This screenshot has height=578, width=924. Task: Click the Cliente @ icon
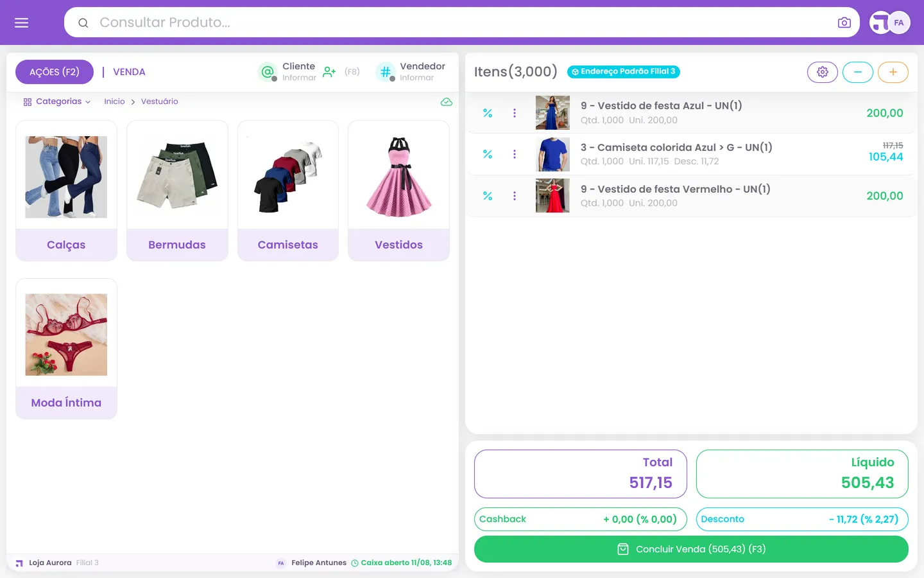click(x=268, y=72)
